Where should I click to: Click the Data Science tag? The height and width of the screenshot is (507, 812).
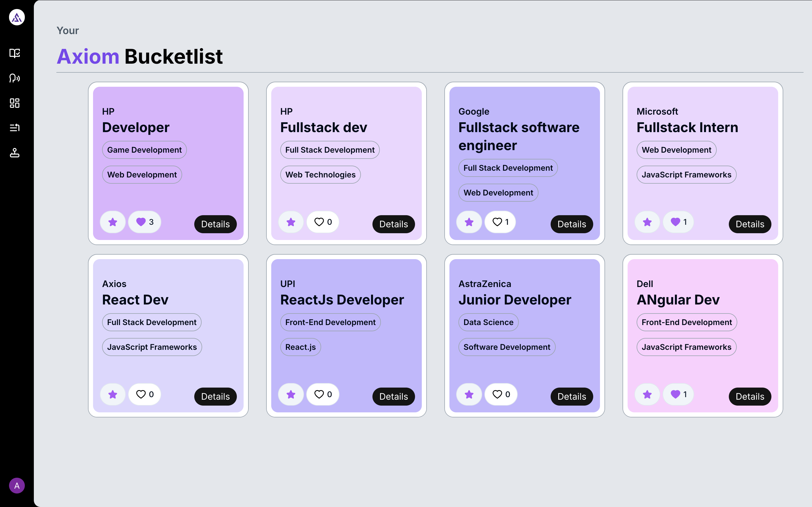click(x=488, y=322)
